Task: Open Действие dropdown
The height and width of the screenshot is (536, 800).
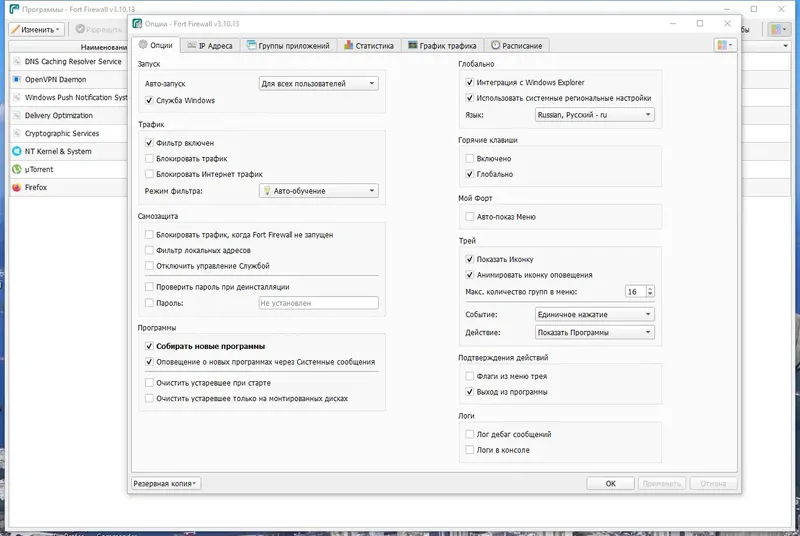Action: [x=594, y=333]
